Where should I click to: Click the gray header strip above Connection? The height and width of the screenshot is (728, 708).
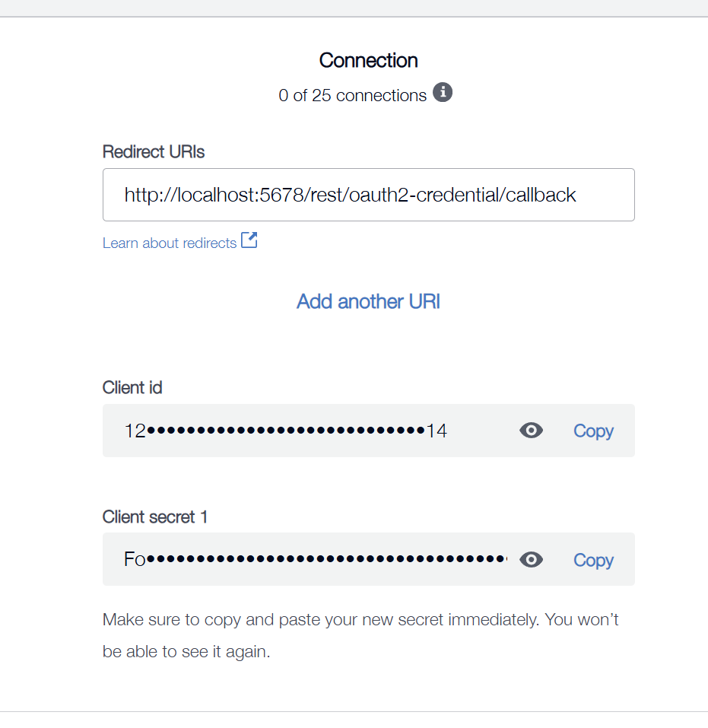point(354,8)
